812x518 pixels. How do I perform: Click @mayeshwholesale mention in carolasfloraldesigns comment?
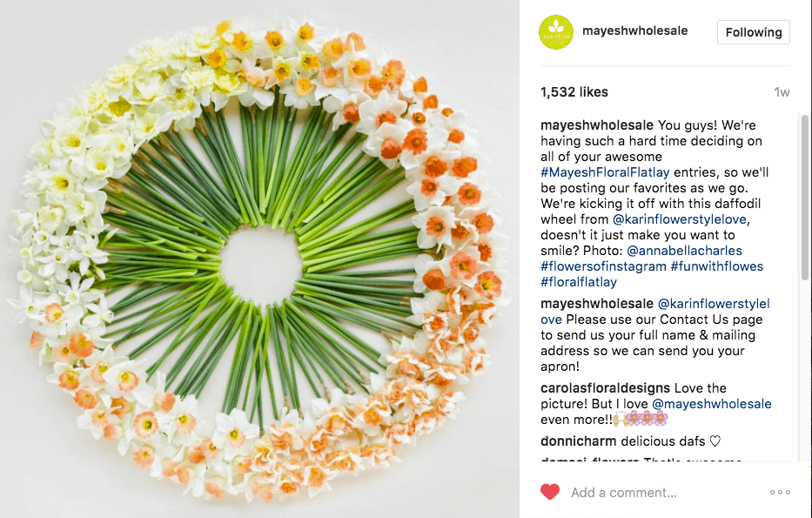coord(712,404)
